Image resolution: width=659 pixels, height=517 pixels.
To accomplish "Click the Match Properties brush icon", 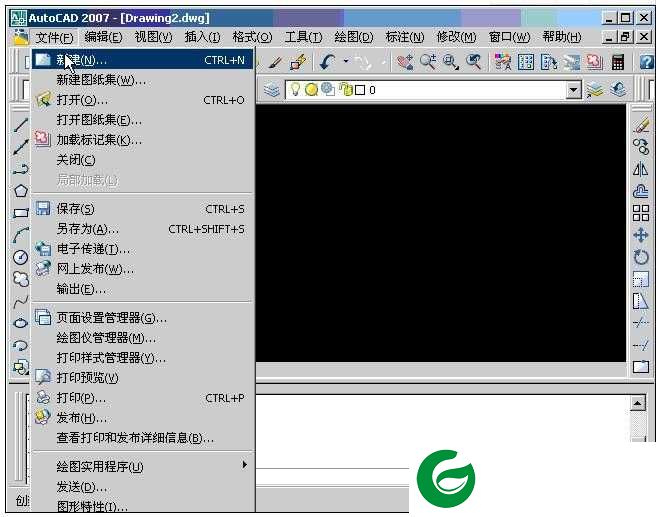I will point(275,62).
